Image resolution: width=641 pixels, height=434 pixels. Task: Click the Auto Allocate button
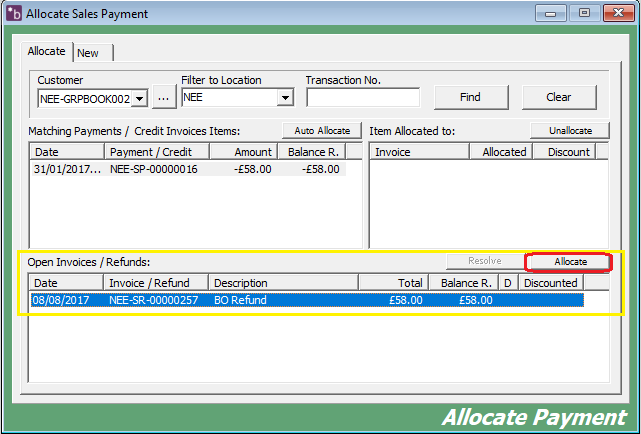click(322, 131)
